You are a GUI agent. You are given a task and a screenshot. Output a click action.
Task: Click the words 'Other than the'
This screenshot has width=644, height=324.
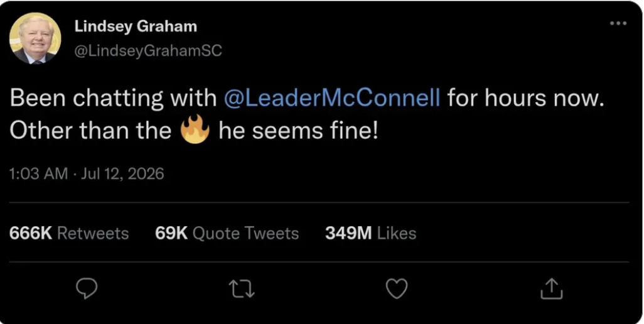tap(90, 131)
